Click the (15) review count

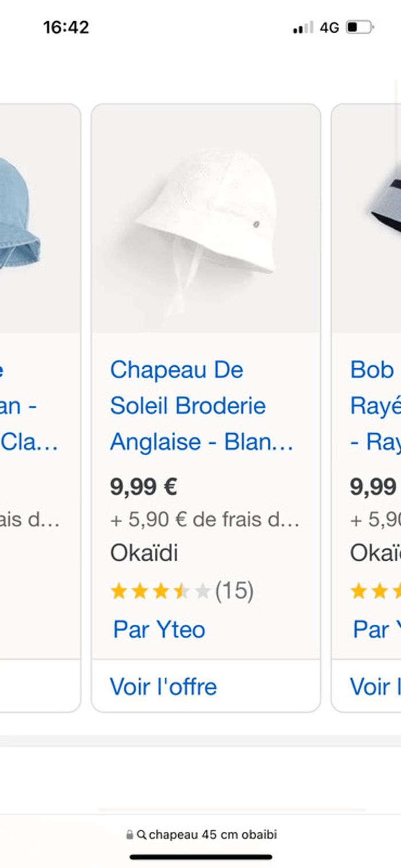pyautogui.click(x=234, y=591)
